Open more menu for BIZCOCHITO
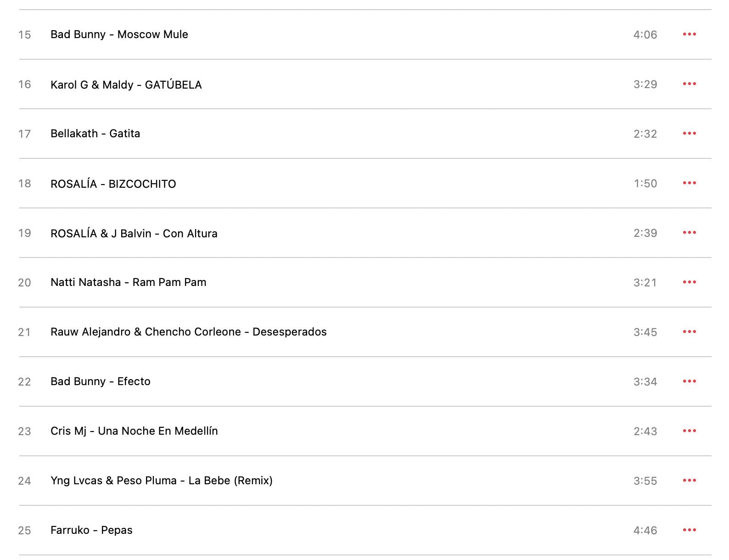The height and width of the screenshot is (560, 729). pyautogui.click(x=689, y=183)
